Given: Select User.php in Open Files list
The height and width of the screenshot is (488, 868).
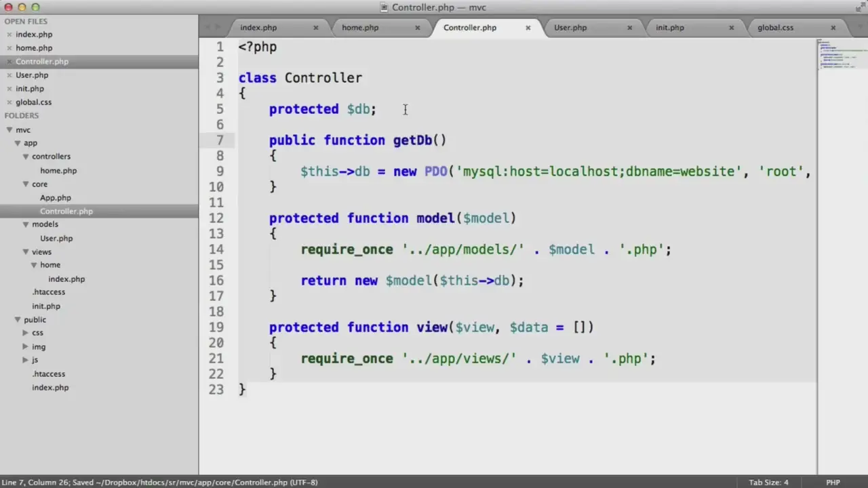Looking at the screenshot, I should (x=32, y=75).
